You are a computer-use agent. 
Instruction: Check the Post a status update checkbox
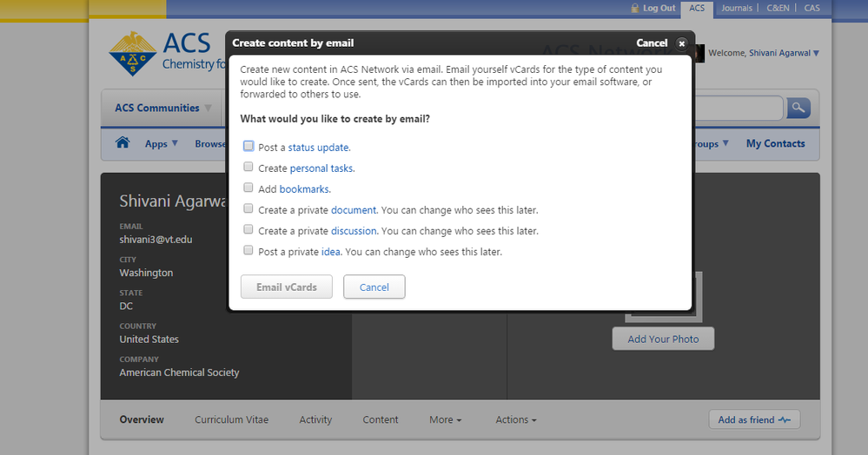pyautogui.click(x=249, y=147)
